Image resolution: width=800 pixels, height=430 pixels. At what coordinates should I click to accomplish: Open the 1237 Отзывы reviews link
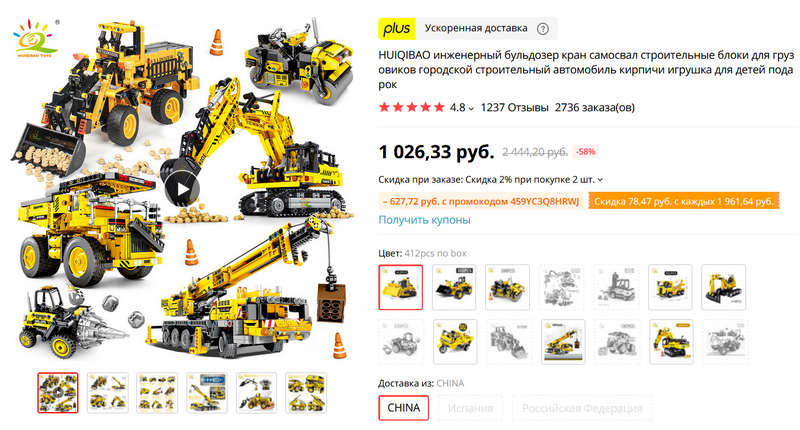514,108
